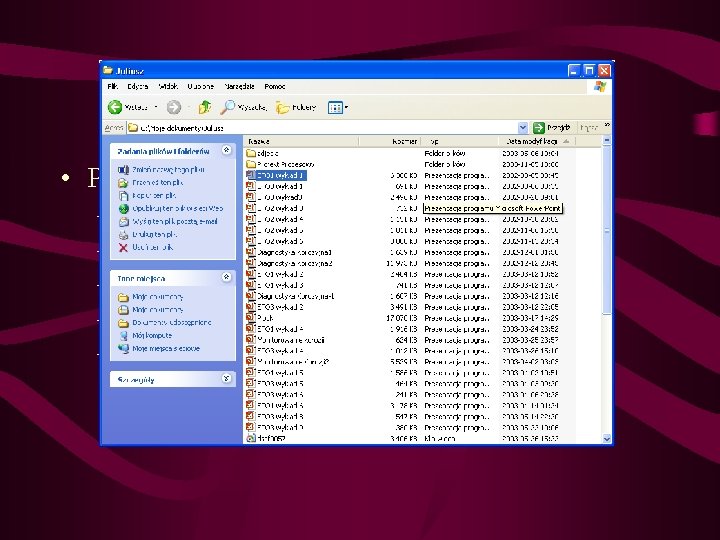This screenshot has height=540, width=720.
Task: Click Drukuj ten plik printer task
Action: [148, 234]
